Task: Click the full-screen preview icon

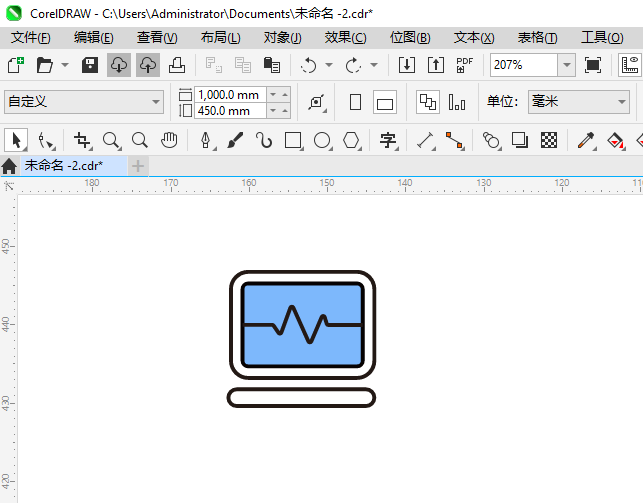Action: 593,65
